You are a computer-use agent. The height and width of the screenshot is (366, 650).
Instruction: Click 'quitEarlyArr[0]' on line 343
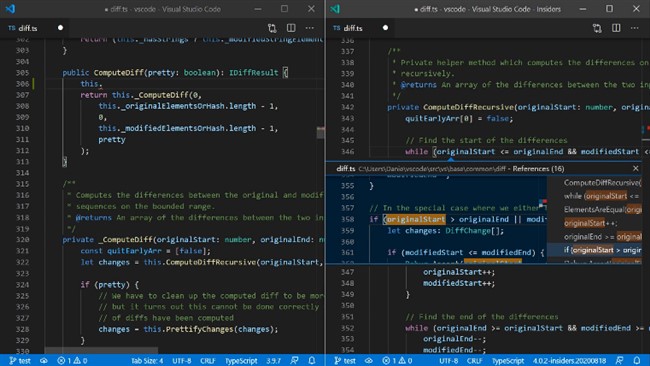pos(439,119)
